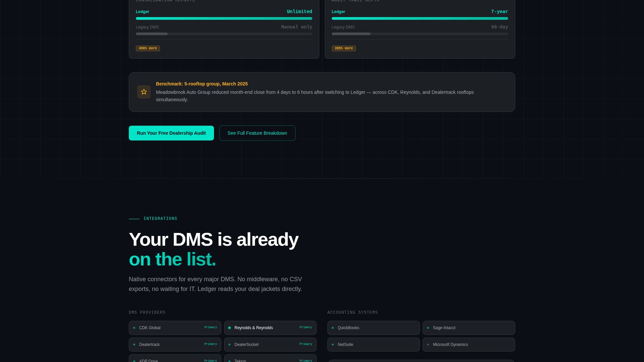Click the '90-day' value text
The height and width of the screenshot is (362, 644).
pyautogui.click(x=499, y=27)
